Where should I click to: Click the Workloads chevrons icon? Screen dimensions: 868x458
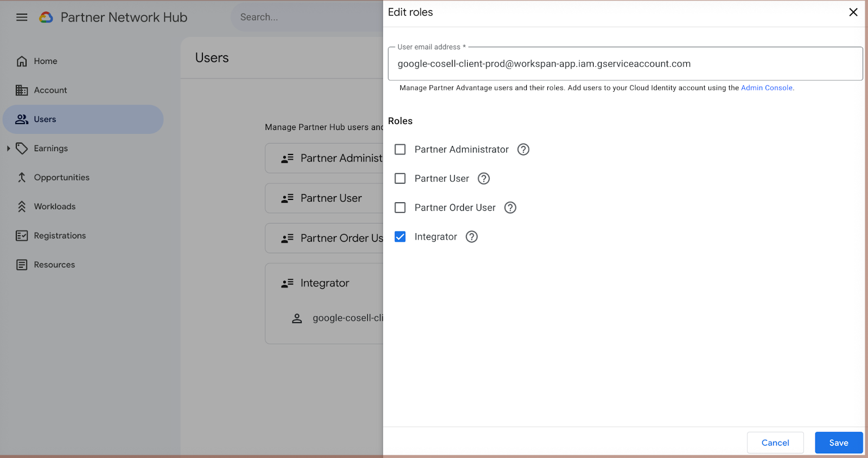click(22, 207)
